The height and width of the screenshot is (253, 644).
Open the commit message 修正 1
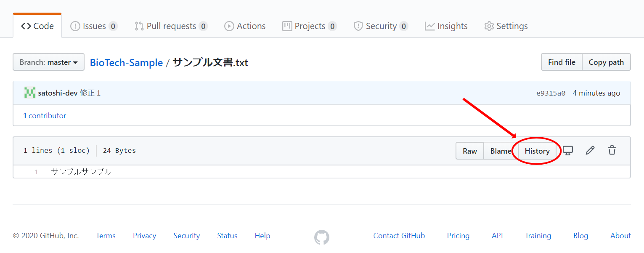point(90,93)
